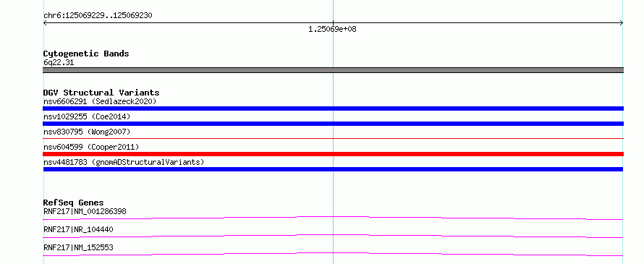The width and height of the screenshot is (644, 264).
Task: Click the chr6:125069229..125069230 coordinate label
Action: click(x=98, y=16)
